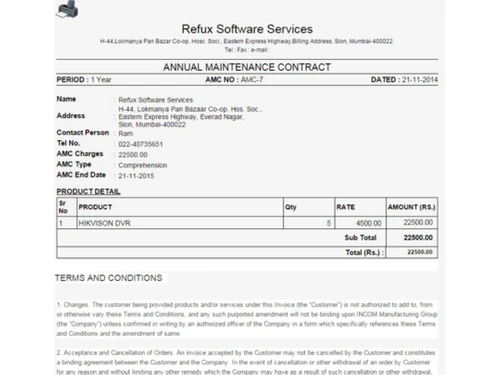
Task: Click the 'Sub Total' label
Action: point(360,238)
